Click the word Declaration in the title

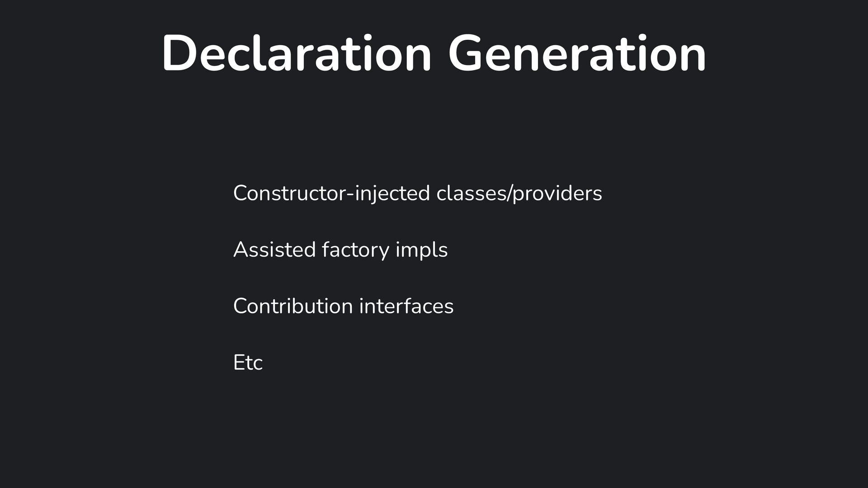296,53
